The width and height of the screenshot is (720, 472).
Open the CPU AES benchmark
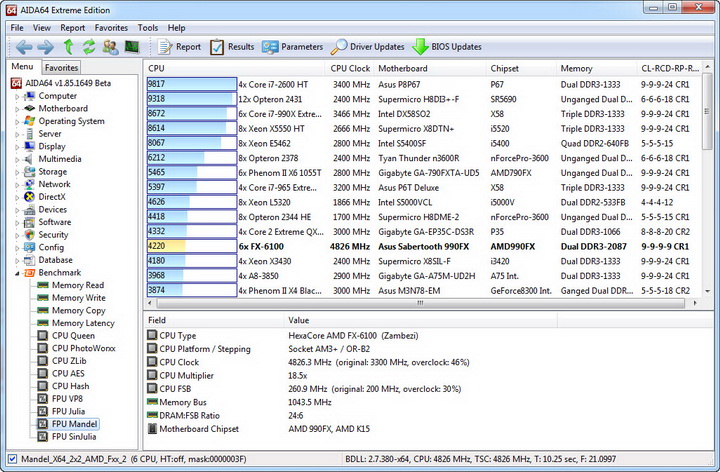68,374
